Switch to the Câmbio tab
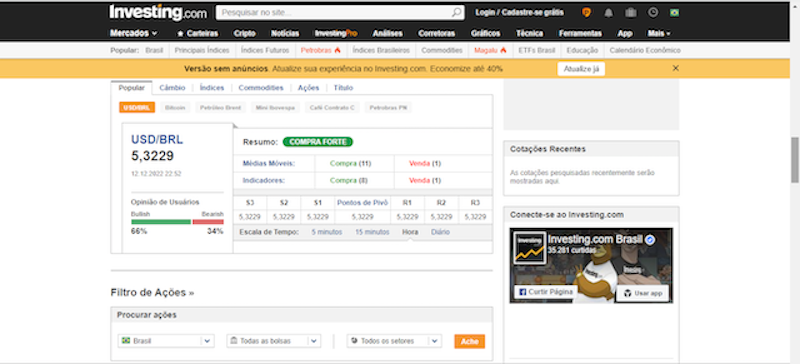800x364 pixels. pyautogui.click(x=172, y=88)
